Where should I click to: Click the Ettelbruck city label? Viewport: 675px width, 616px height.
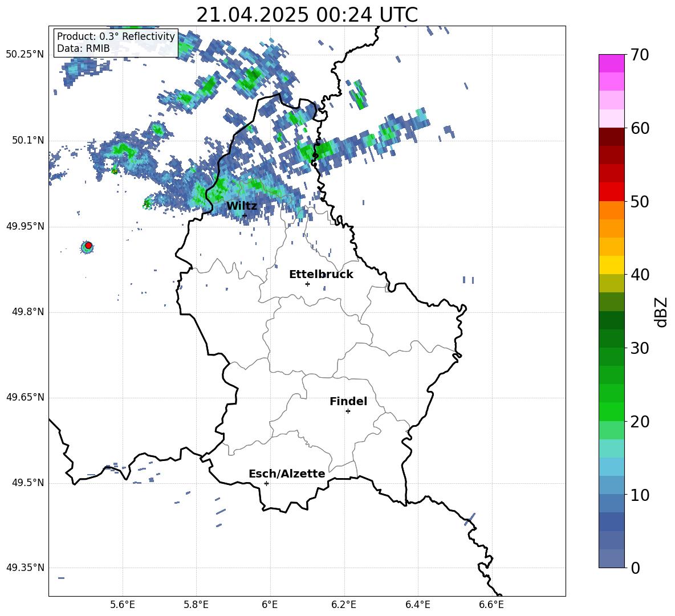pos(321,275)
